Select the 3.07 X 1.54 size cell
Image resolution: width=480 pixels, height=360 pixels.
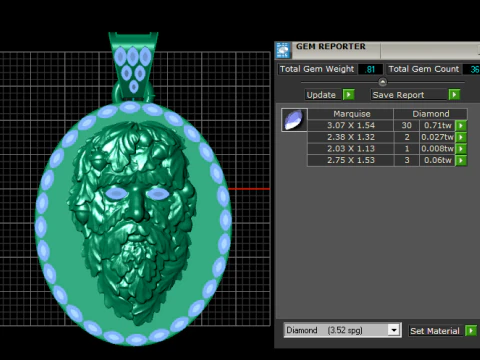coord(350,126)
